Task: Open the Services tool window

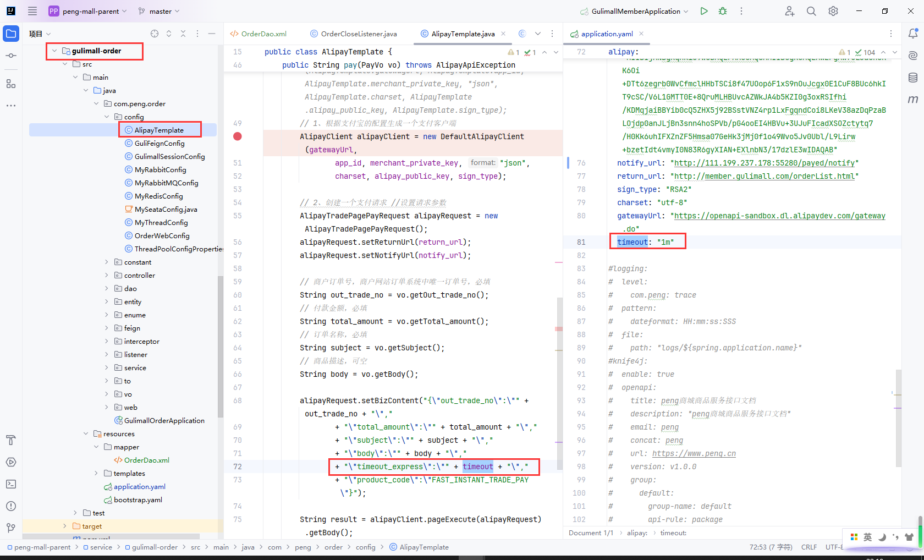Action: (x=11, y=462)
